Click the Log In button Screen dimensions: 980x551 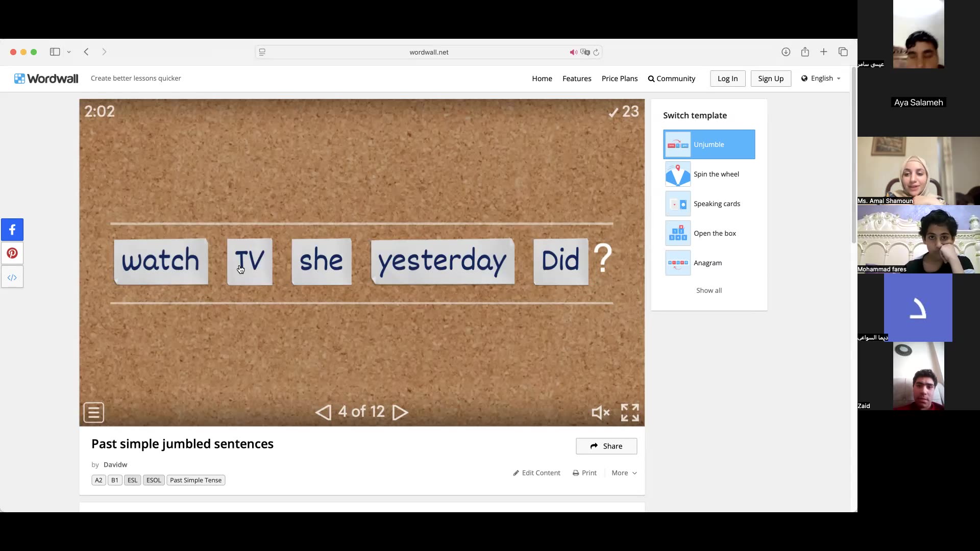(x=727, y=79)
